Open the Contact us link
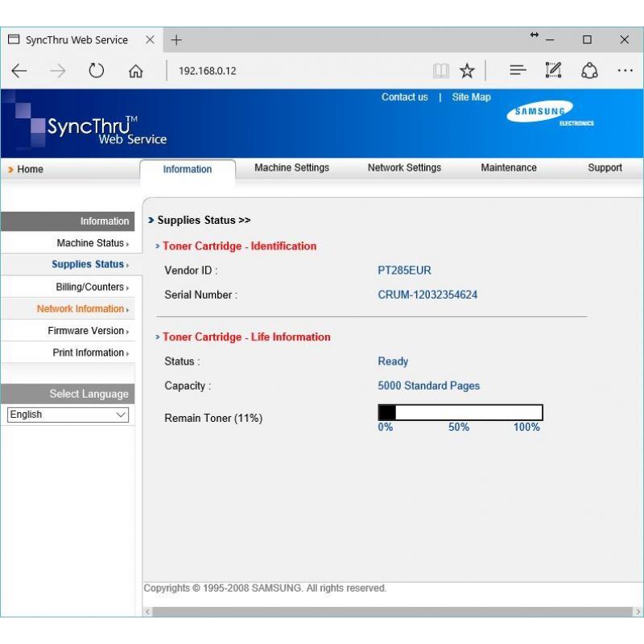644x644 pixels. tap(405, 97)
